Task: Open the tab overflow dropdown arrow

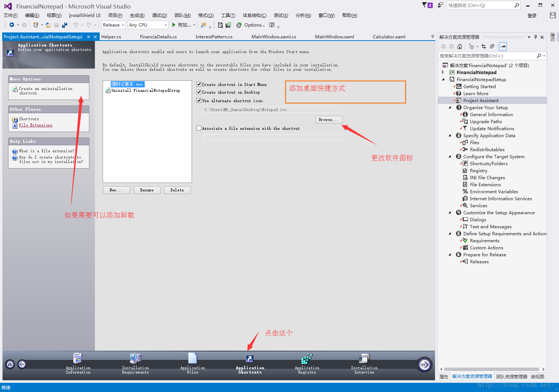Action: pos(433,37)
